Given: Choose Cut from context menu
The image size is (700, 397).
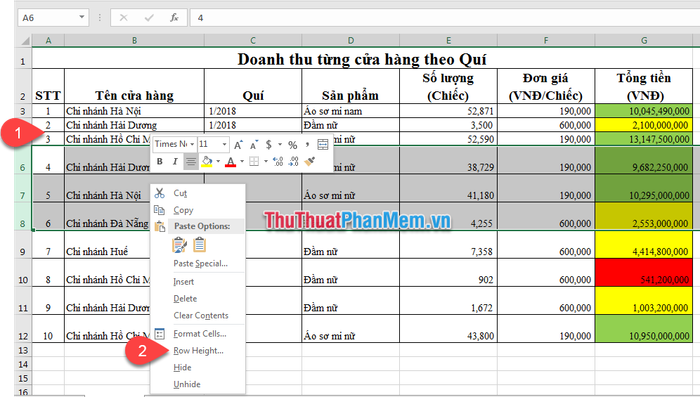Looking at the screenshot, I should (198, 193).
